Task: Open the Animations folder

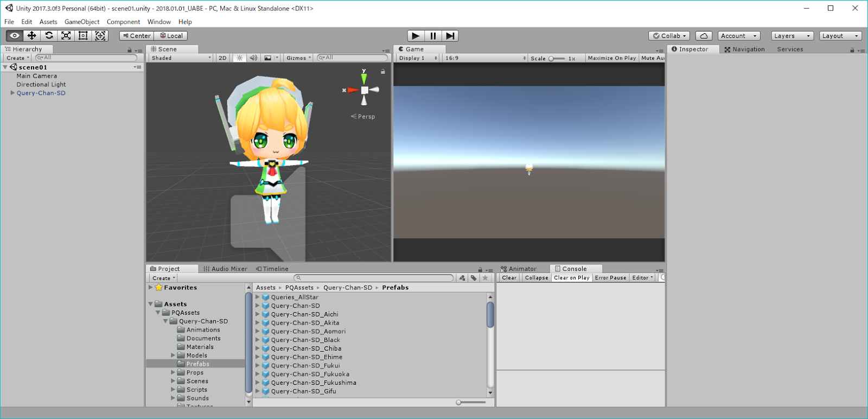Action: pos(203,330)
